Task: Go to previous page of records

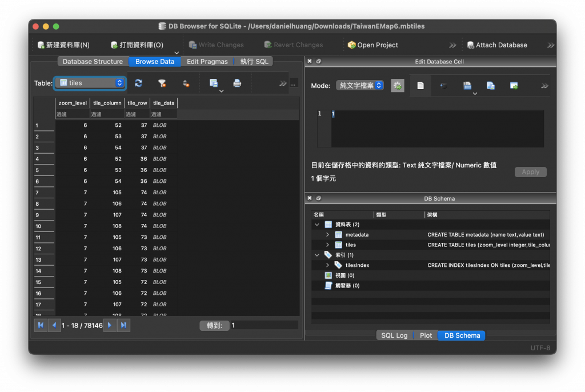Action: coord(54,325)
